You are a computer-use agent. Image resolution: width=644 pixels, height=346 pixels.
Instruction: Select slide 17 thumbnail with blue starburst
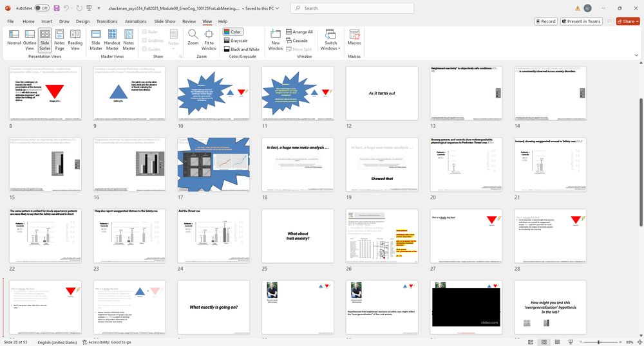point(214,165)
